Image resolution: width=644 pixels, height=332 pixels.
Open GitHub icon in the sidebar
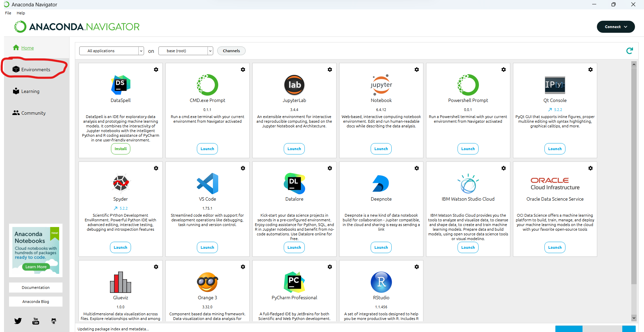[x=53, y=321]
